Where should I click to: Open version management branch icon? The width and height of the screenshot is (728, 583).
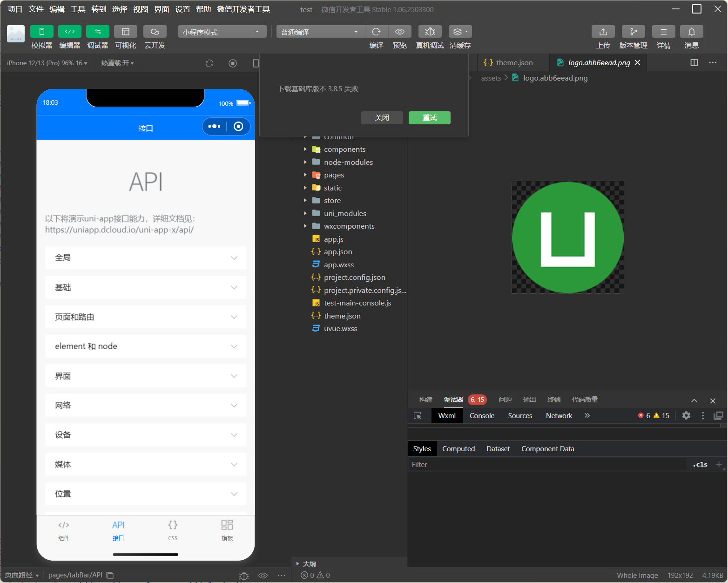[x=633, y=32]
